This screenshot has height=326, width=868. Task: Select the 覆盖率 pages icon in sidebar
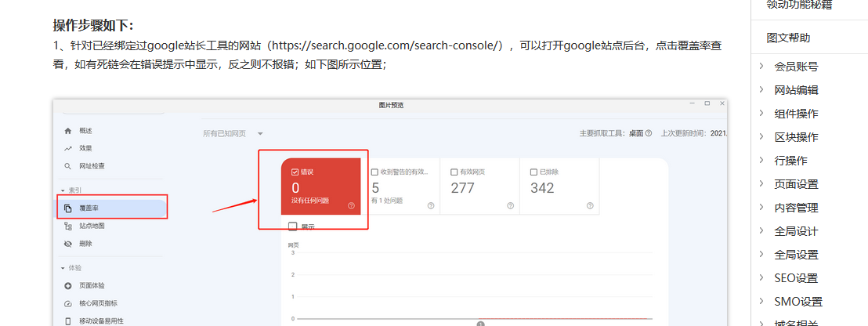(x=68, y=208)
